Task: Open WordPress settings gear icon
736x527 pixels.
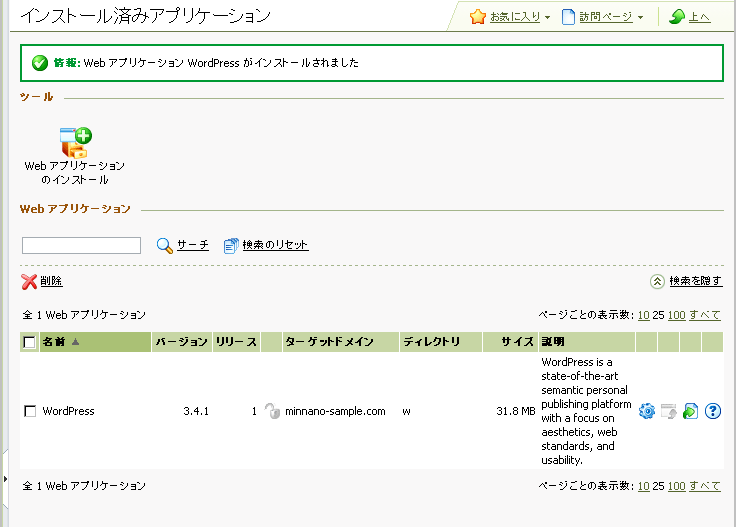Action: [x=647, y=411]
